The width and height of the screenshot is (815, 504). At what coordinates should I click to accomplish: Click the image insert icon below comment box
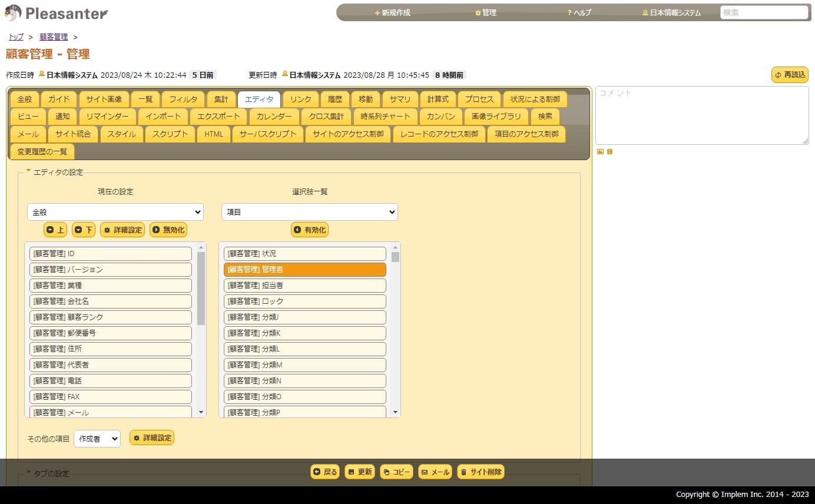[600, 152]
